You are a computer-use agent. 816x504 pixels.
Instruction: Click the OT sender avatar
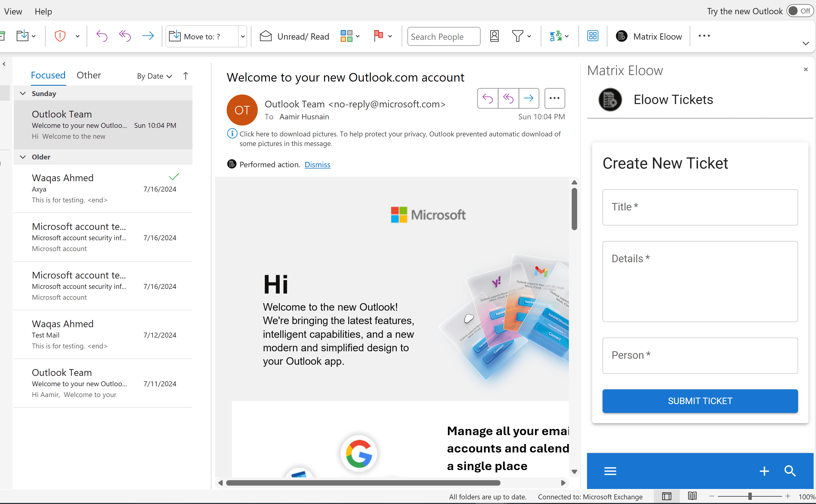pyautogui.click(x=242, y=110)
